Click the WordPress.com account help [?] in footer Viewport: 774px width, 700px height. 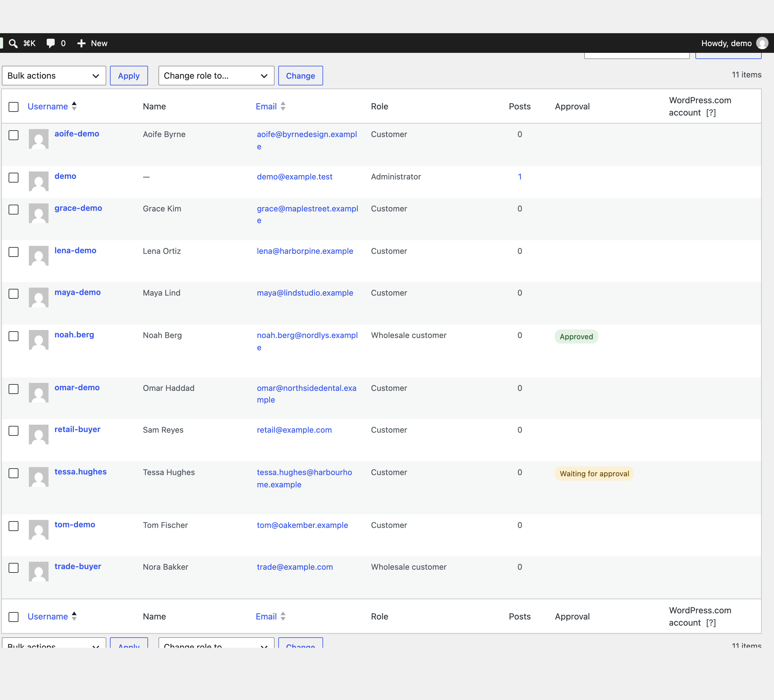point(711,622)
